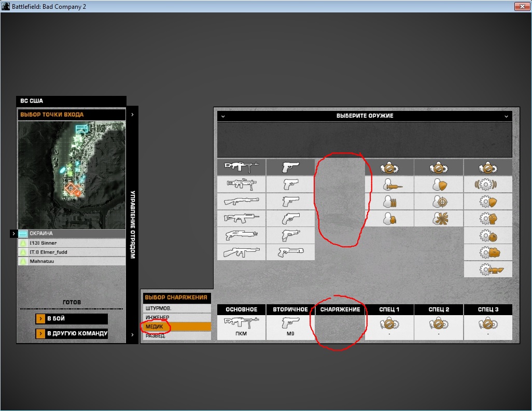This screenshot has width=532, height=411.
Task: Click the equipped M9 secondary weapon slot
Action: pyautogui.click(x=290, y=327)
